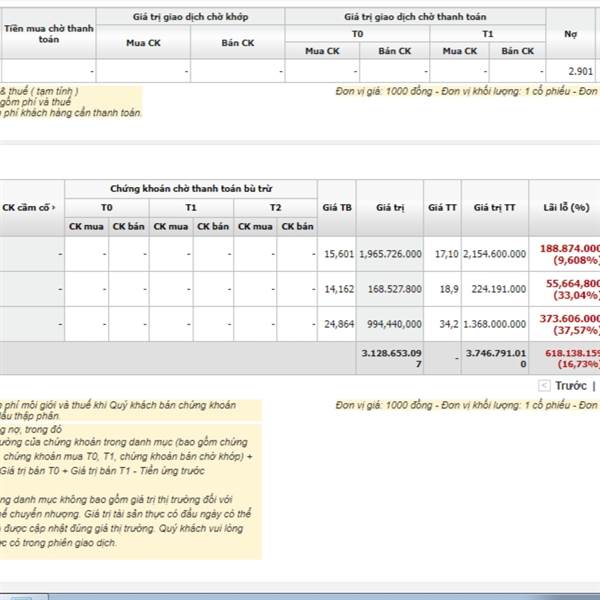The height and width of the screenshot is (600, 600).
Task: Click the Giá trị TT column header
Action: pyautogui.click(x=495, y=207)
